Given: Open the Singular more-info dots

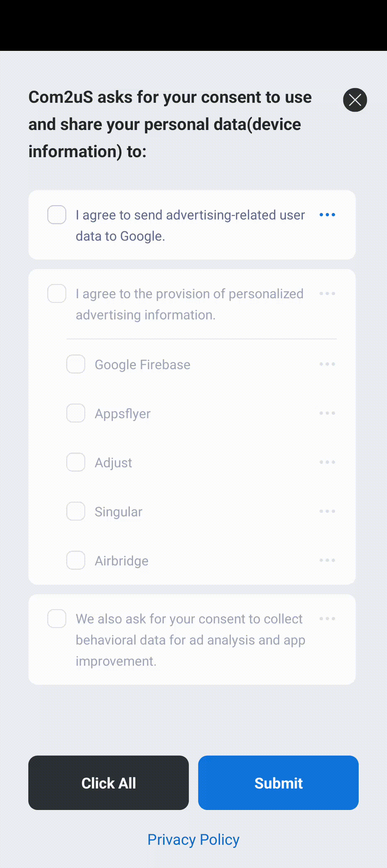Looking at the screenshot, I should pyautogui.click(x=327, y=511).
